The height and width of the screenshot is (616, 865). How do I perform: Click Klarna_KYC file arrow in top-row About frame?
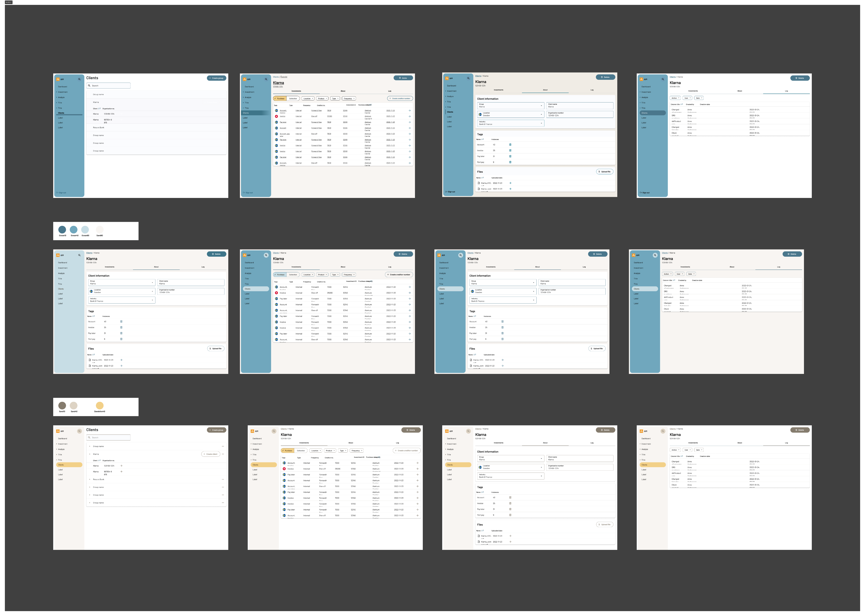pyautogui.click(x=510, y=183)
